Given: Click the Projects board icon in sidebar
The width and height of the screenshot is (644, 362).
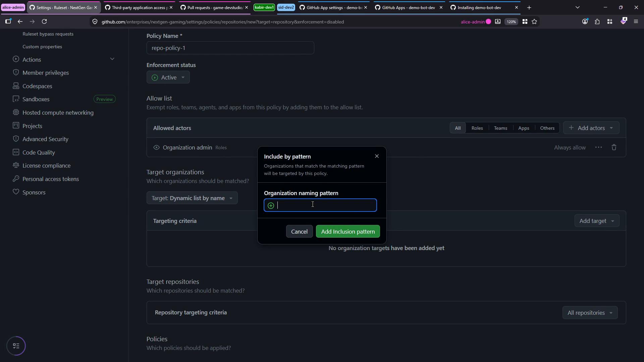Looking at the screenshot, I should [16, 126].
